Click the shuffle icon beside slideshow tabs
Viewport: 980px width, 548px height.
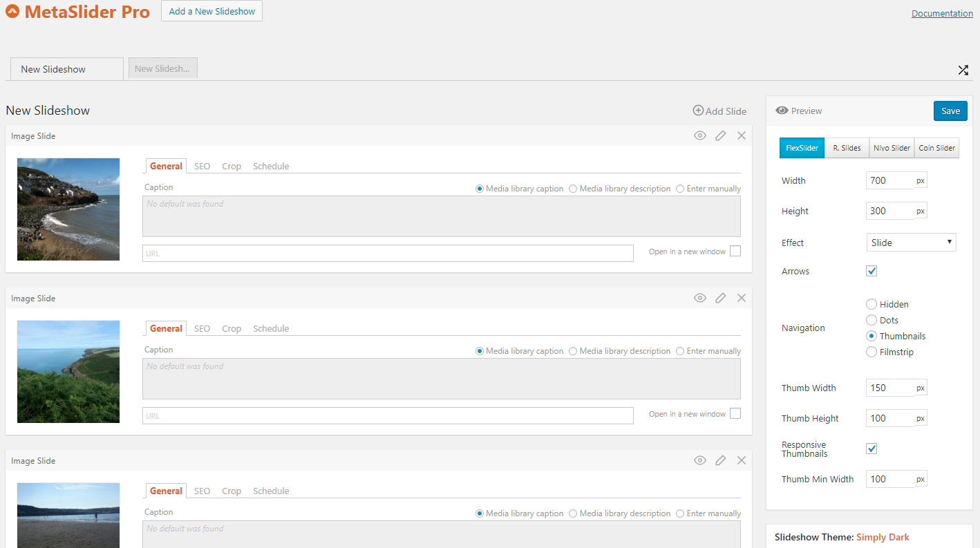[x=963, y=70]
